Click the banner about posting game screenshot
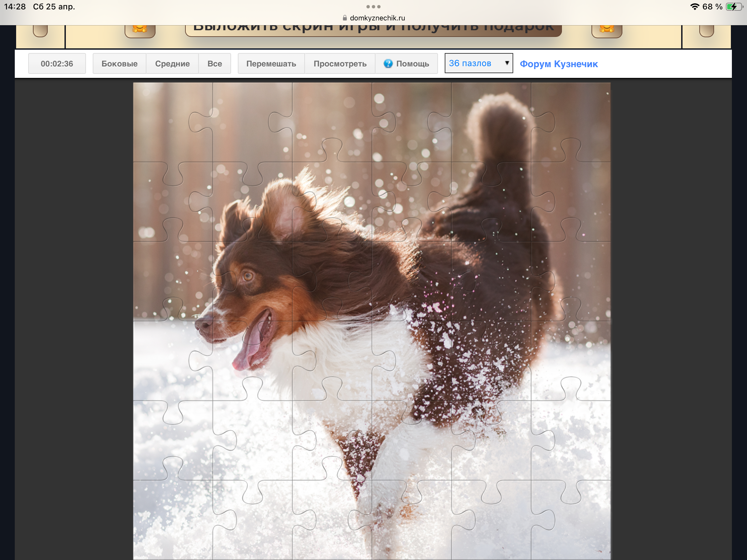This screenshot has height=560, width=747. pos(373,30)
